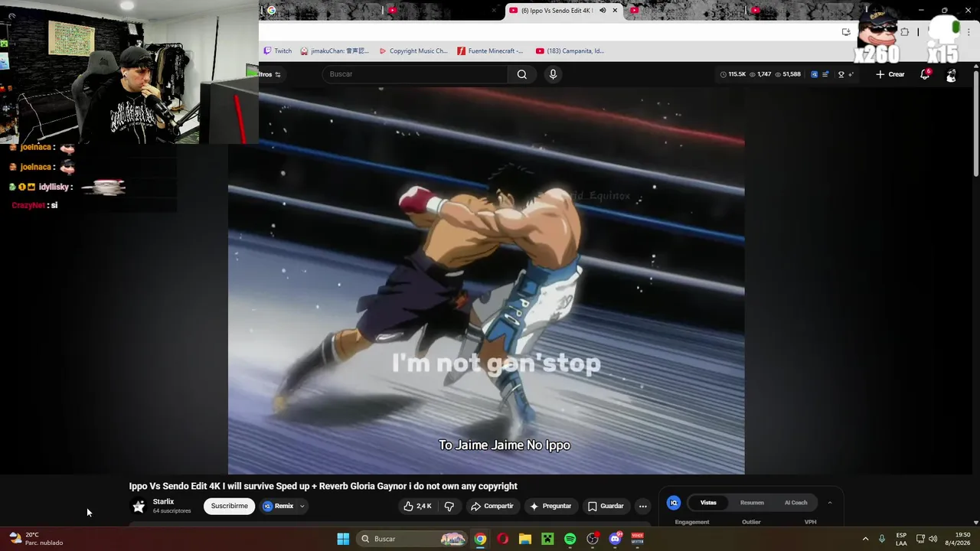Screen dimensions: 980x551
Task: Open YouTube notifications bell
Action: [925, 74]
